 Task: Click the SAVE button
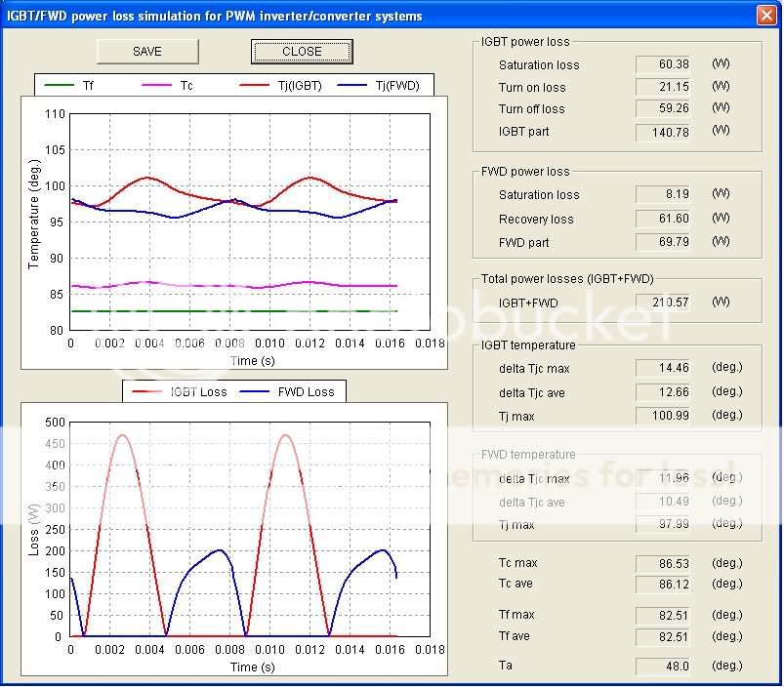(147, 52)
